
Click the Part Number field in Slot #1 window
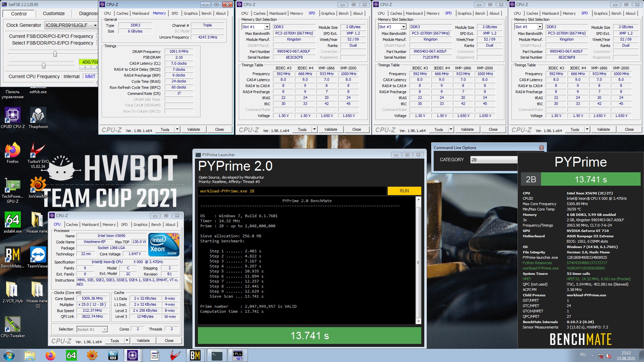point(293,51)
